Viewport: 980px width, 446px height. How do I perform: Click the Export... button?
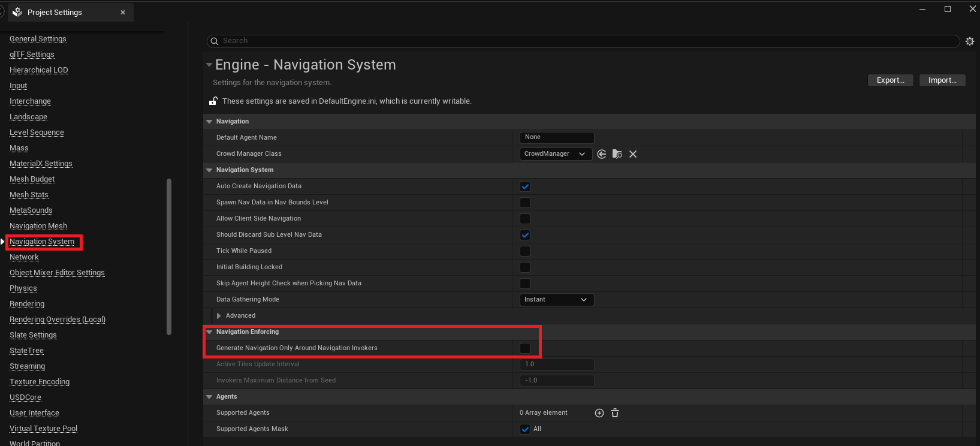click(891, 80)
